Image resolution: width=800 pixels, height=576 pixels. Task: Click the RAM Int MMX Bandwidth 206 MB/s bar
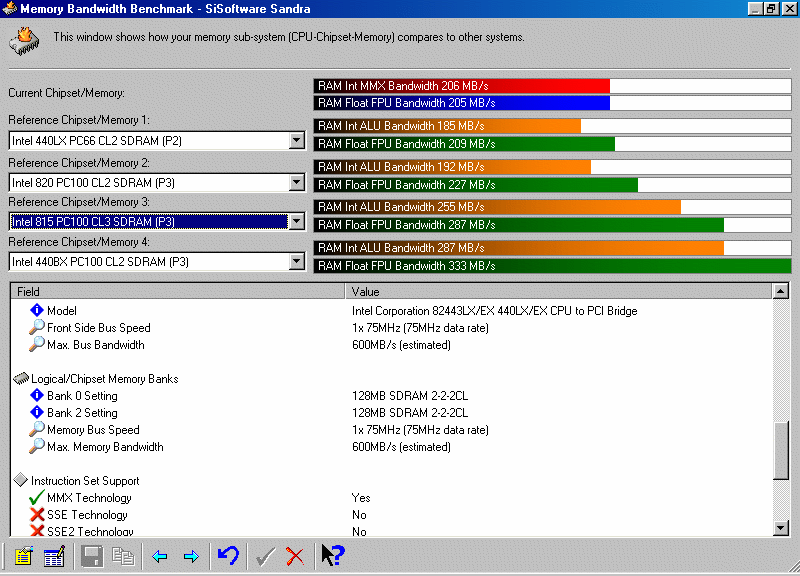(552, 86)
